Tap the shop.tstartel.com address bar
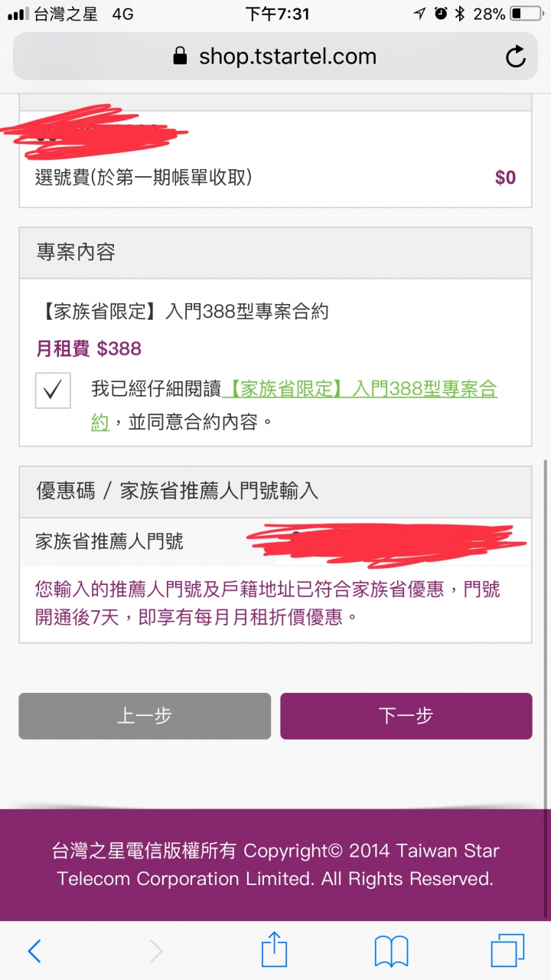551x980 pixels. 275,57
